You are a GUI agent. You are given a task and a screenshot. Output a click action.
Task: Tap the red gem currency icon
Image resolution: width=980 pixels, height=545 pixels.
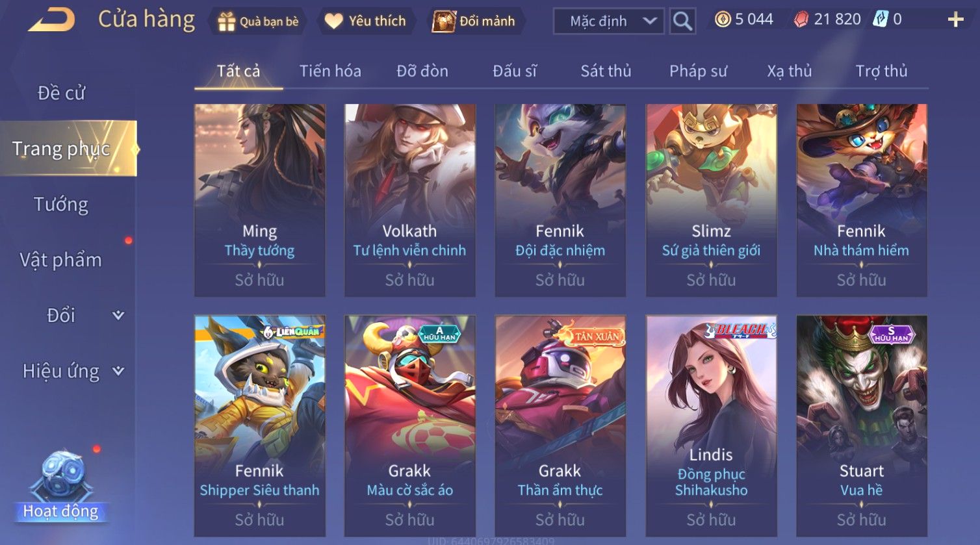(x=801, y=19)
